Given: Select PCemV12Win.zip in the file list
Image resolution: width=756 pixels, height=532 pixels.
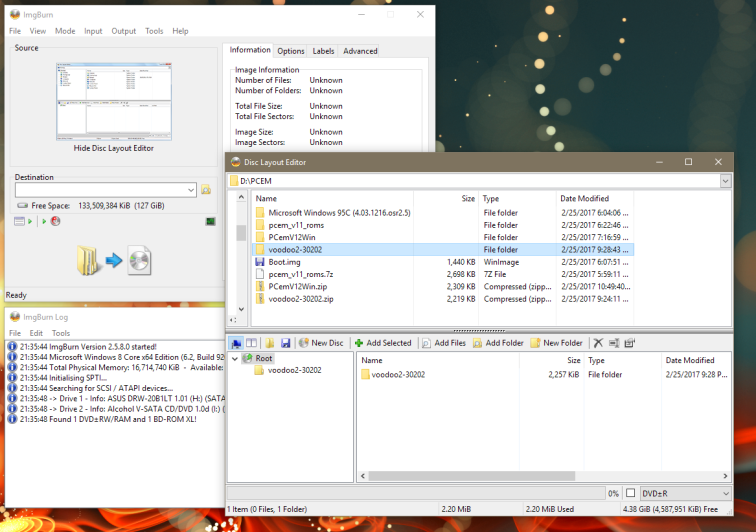Looking at the screenshot, I should (443, 286).
